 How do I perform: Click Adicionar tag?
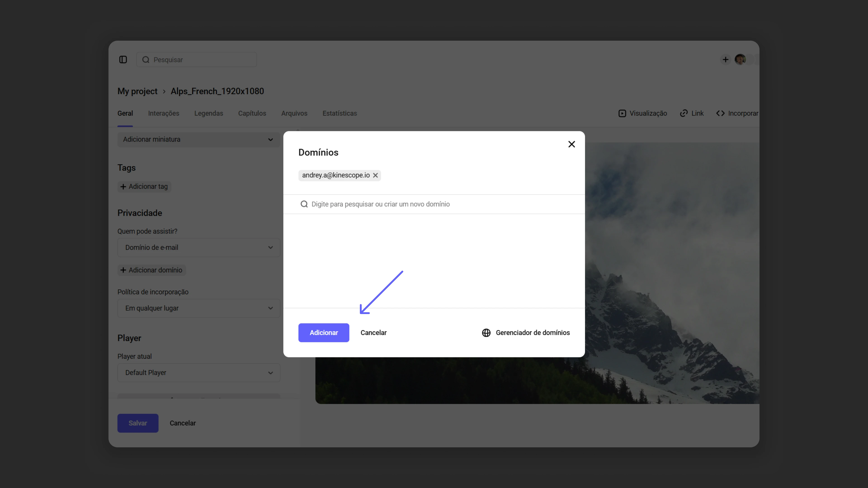click(144, 187)
